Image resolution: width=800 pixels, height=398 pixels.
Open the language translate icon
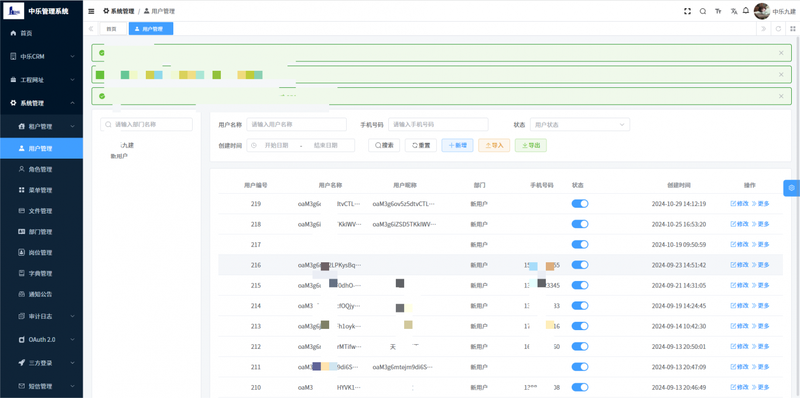pyautogui.click(x=734, y=11)
